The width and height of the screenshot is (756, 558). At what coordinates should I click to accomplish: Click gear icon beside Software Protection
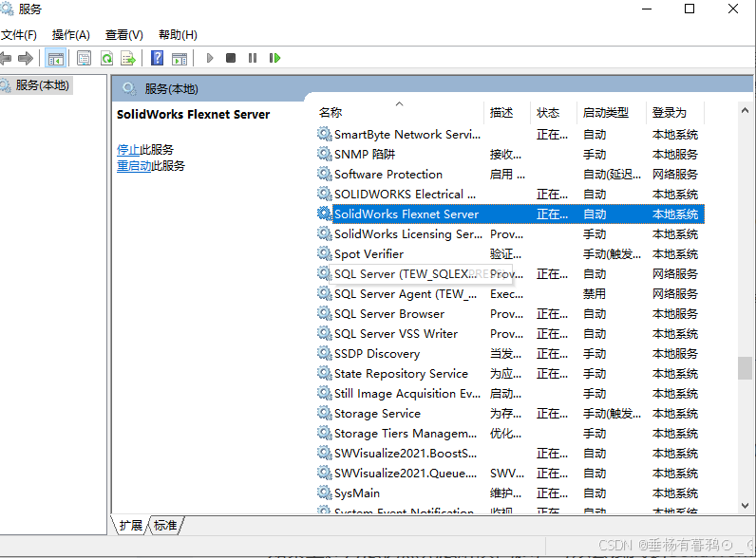pyautogui.click(x=324, y=174)
